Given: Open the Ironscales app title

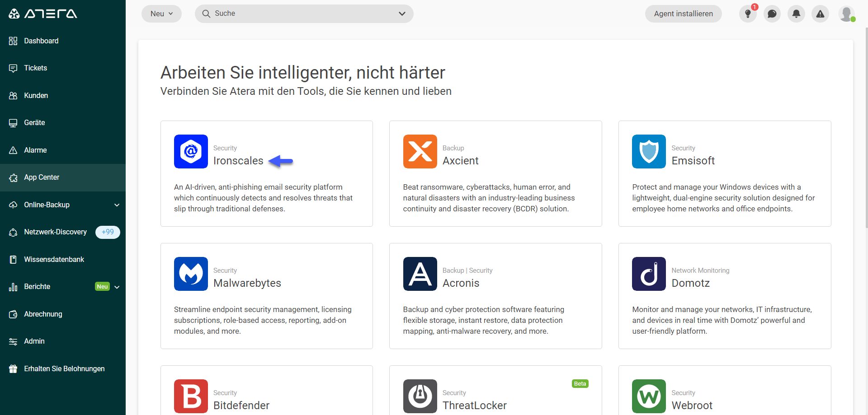Looking at the screenshot, I should (x=238, y=161).
